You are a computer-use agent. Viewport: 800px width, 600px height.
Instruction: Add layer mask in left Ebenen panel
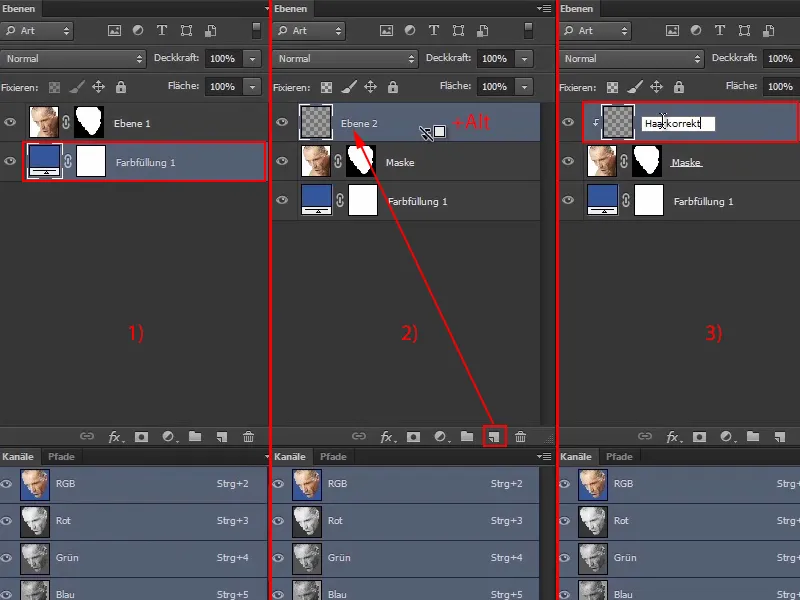tap(141, 437)
